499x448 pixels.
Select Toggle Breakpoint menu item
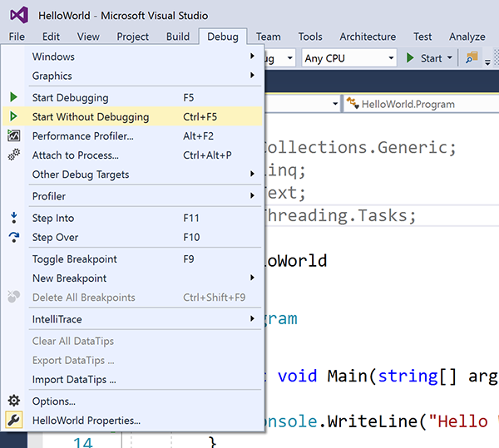click(132, 258)
